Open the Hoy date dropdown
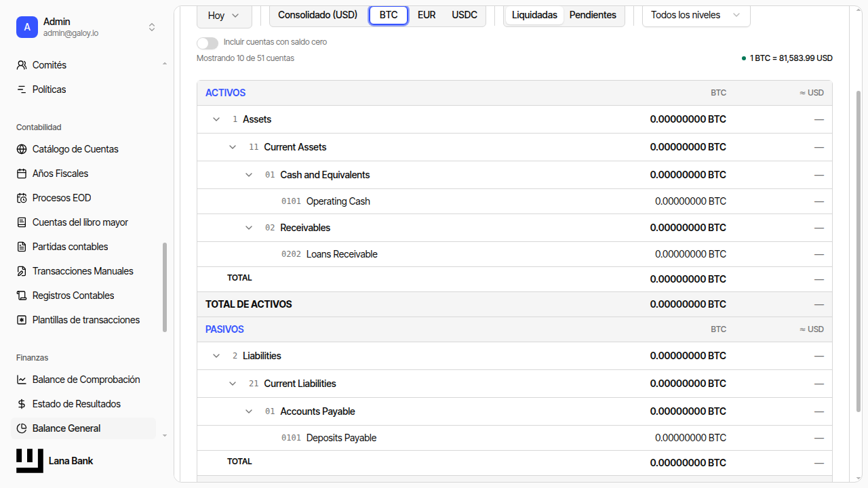 (224, 15)
